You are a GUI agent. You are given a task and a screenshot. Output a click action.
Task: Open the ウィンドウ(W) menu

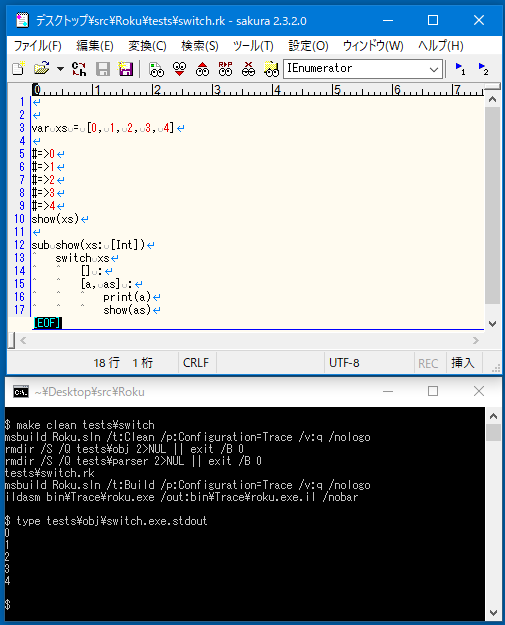click(x=373, y=46)
